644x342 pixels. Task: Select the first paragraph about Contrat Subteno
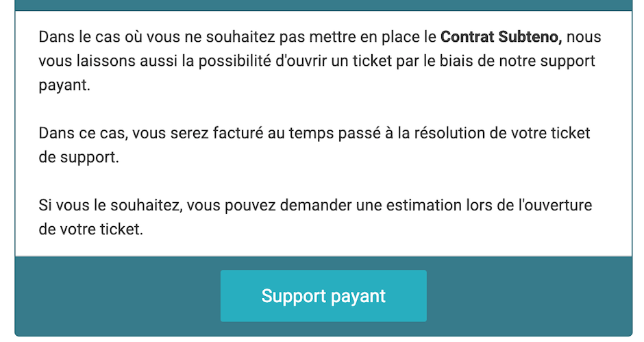(319, 61)
